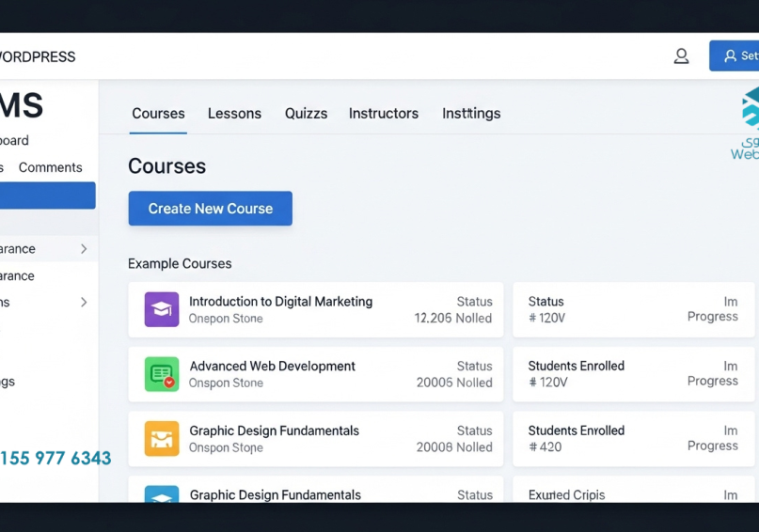Click the blue Set button in the header

pyautogui.click(x=735, y=56)
